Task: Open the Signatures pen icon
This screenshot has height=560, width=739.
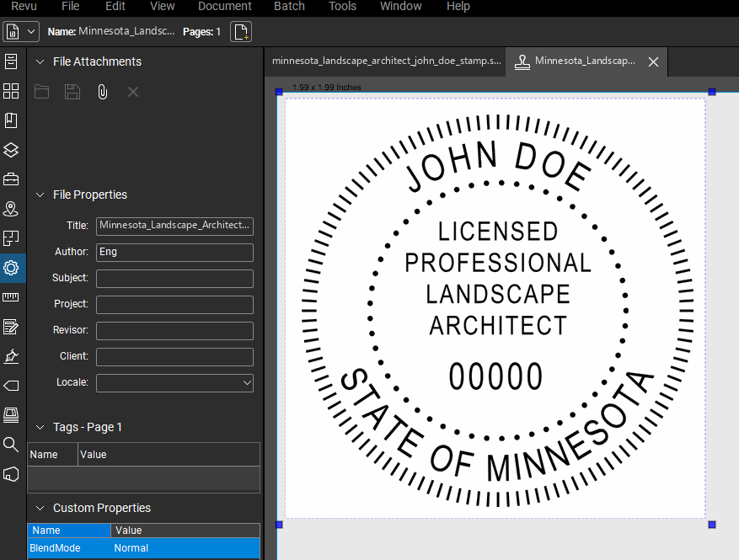Action: pyautogui.click(x=11, y=356)
